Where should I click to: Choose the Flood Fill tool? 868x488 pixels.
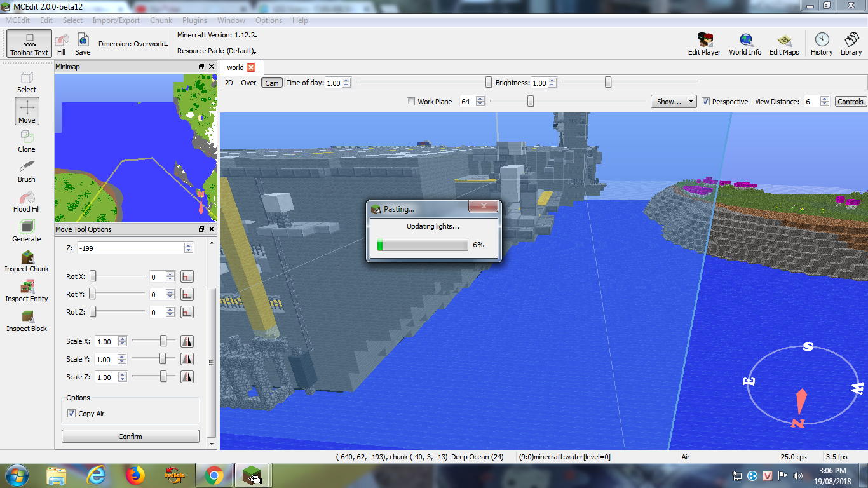pos(27,200)
